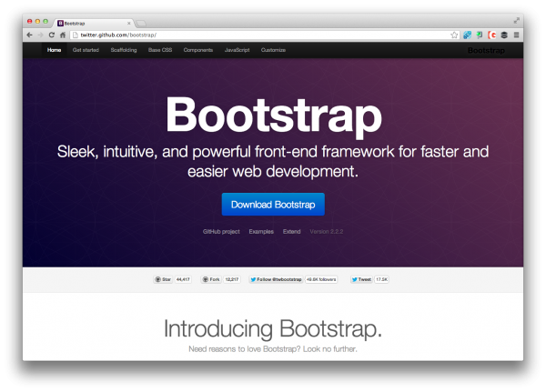Click the Download Bootstrap button
This screenshot has height=392, width=546.
point(273,205)
